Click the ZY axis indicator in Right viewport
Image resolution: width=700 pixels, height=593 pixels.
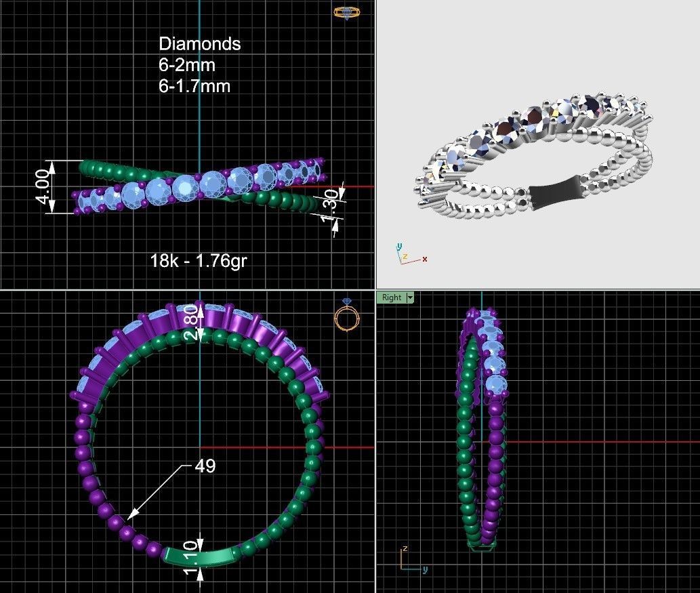tap(414, 560)
